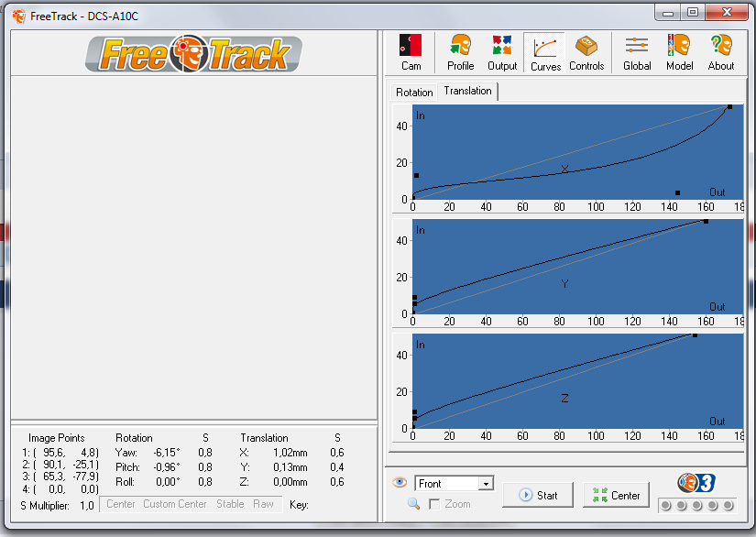Open the Controls panel
The image size is (756, 537).
click(x=586, y=52)
